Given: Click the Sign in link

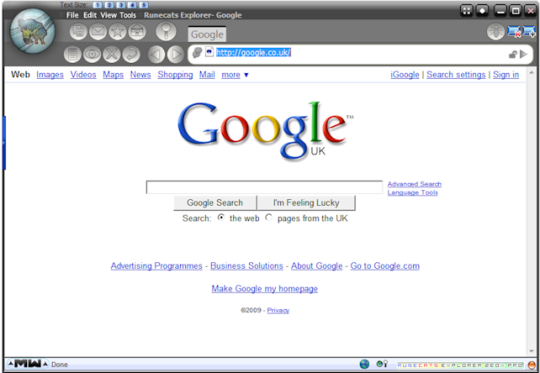Looking at the screenshot, I should 506,75.
